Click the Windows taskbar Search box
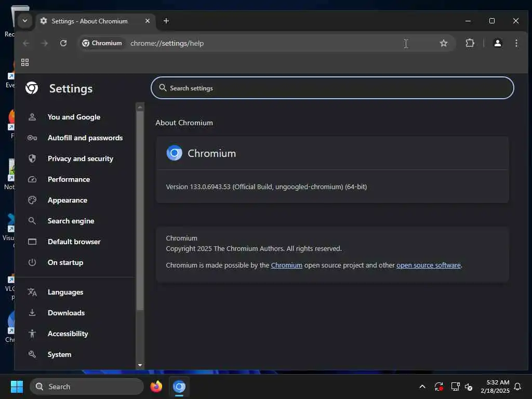This screenshot has height=399, width=532. pos(87,387)
